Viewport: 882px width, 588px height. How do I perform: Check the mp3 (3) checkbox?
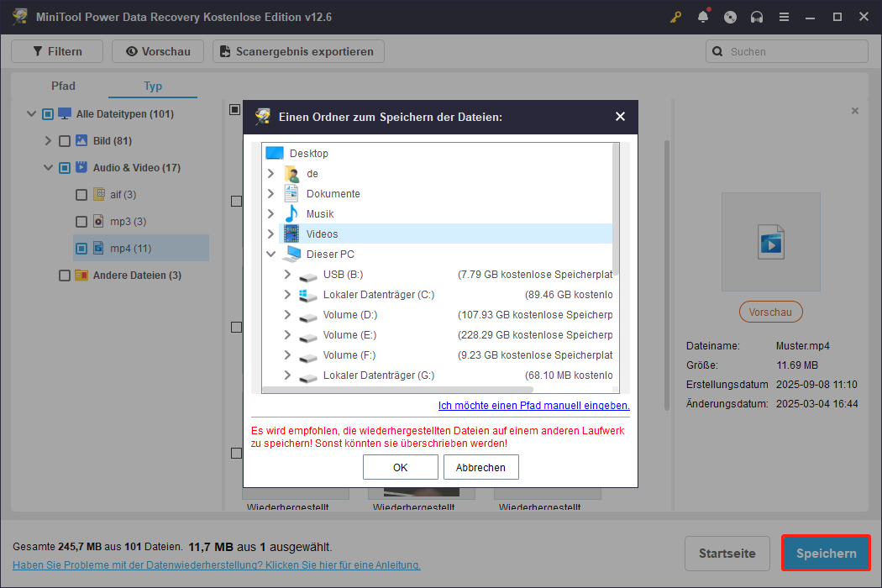(81, 222)
